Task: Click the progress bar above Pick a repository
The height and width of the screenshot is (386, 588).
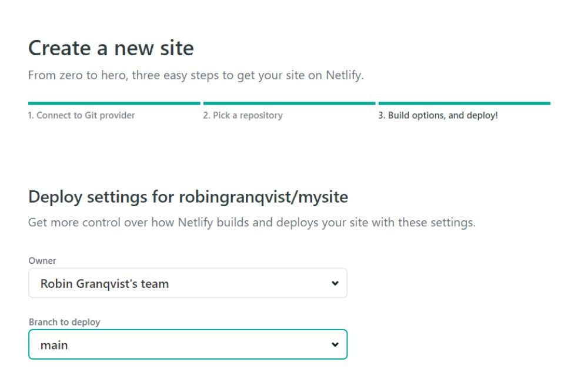Action: point(289,103)
